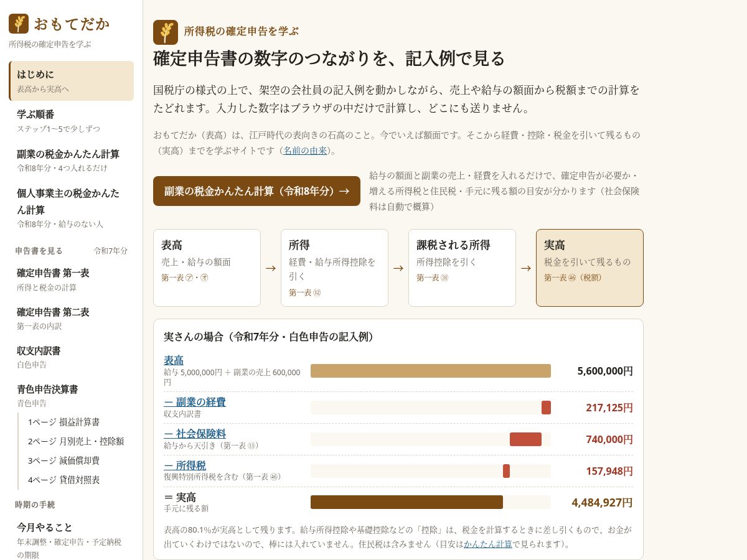The height and width of the screenshot is (560, 747).
Task: Click the 時期の手続 section heading
Action: [35, 505]
